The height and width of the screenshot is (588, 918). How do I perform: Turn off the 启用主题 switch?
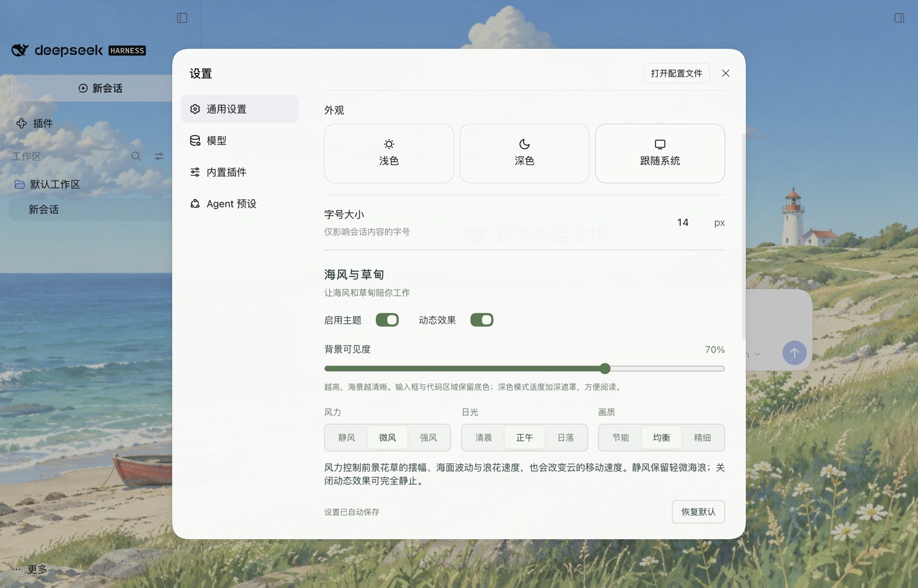pos(387,320)
